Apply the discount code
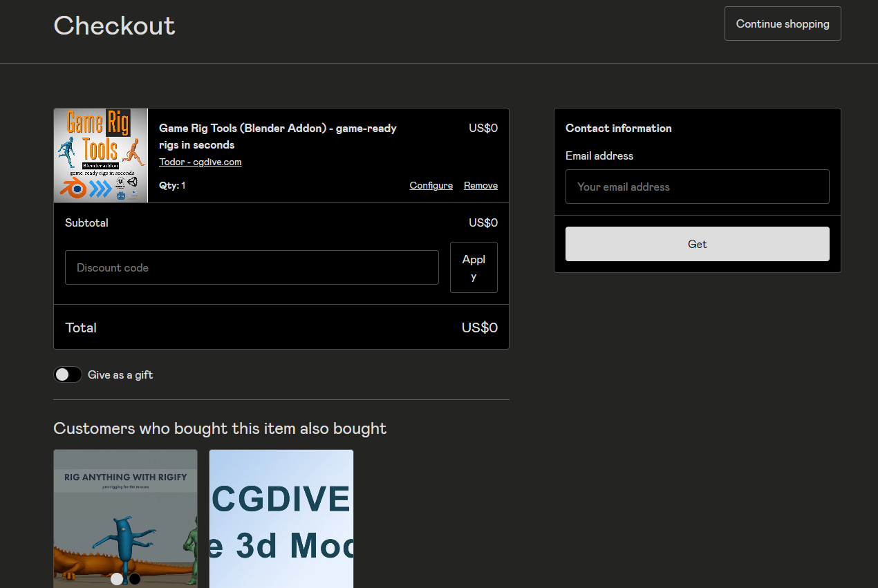Viewport: 878px width, 588px height. [474, 267]
